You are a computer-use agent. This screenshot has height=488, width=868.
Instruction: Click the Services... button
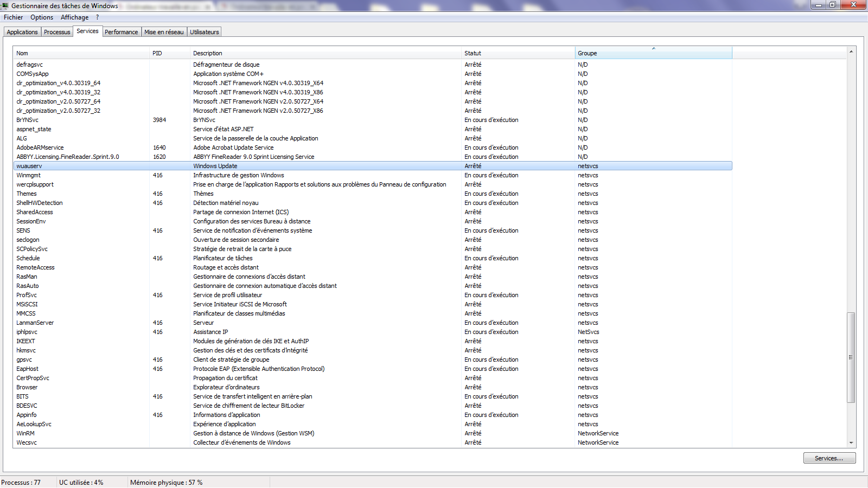pyautogui.click(x=829, y=458)
